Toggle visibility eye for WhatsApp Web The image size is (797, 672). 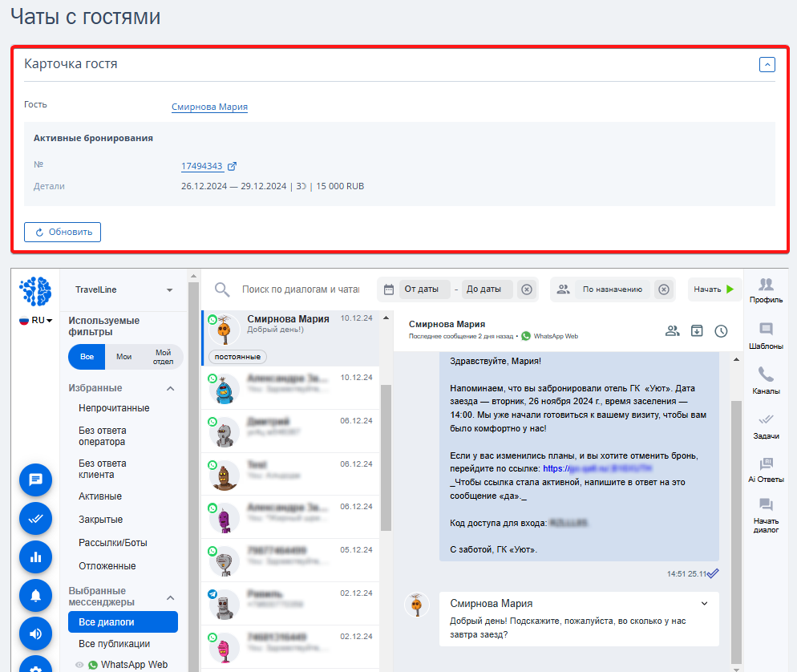tap(79, 665)
